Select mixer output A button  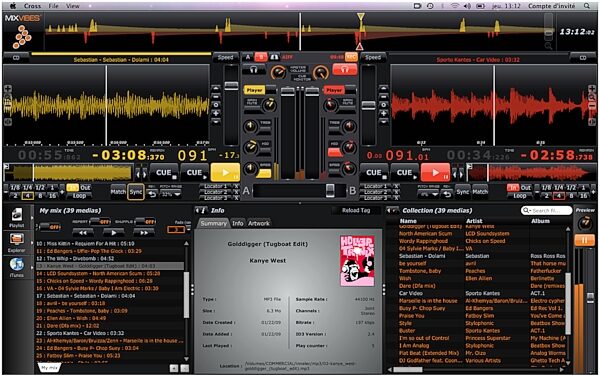tap(248, 57)
